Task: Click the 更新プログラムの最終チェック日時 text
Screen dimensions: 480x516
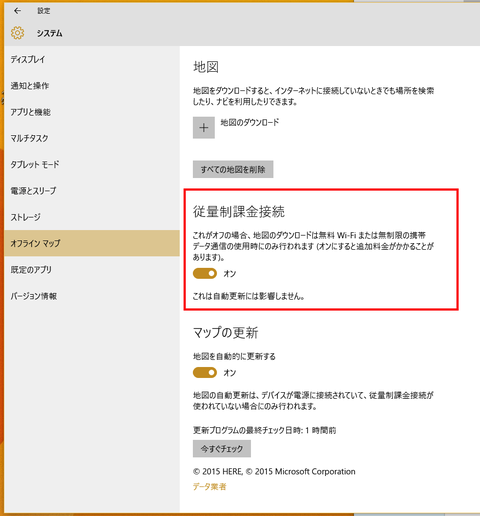Action: [x=264, y=430]
